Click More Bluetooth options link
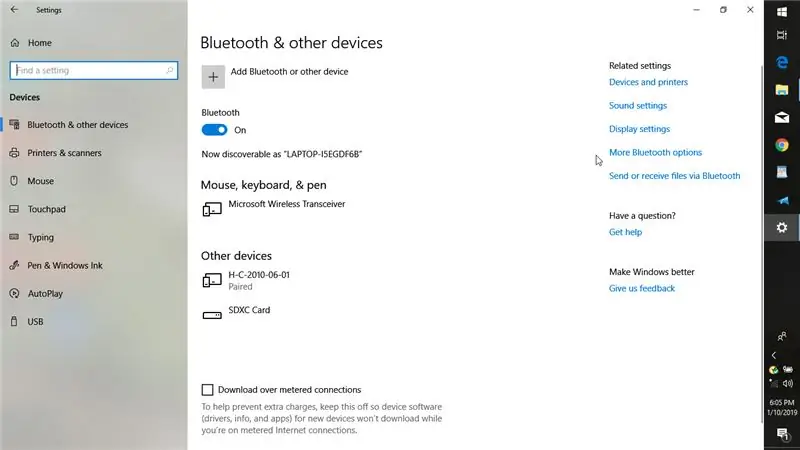The height and width of the screenshot is (450, 800). click(x=655, y=153)
